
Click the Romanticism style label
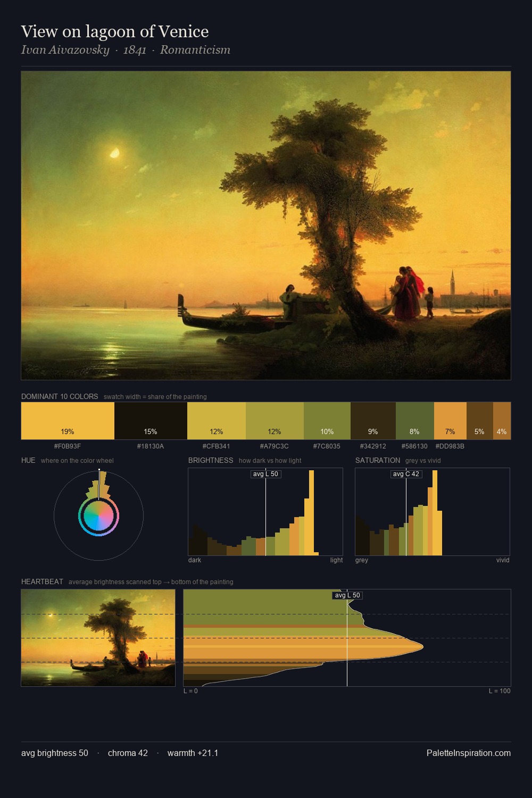point(195,50)
